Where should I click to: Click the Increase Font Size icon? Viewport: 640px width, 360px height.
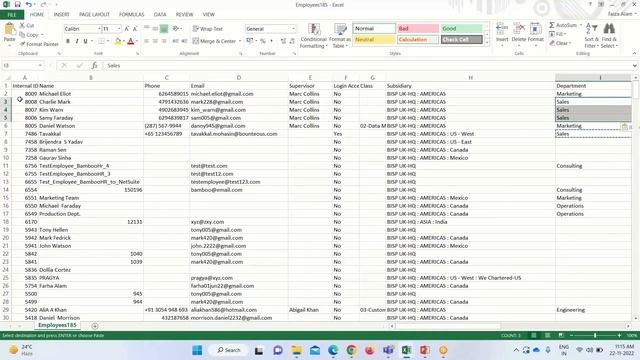point(127,29)
